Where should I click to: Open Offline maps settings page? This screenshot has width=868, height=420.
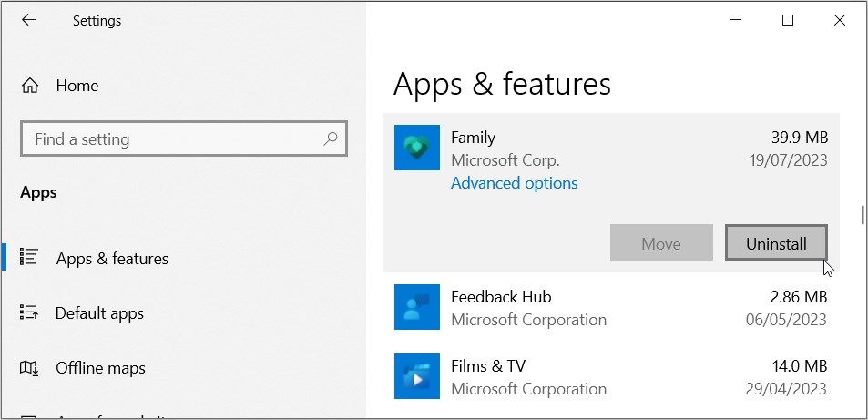100,368
